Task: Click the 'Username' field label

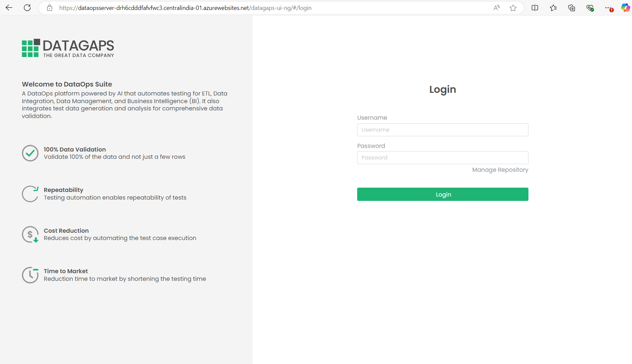Action: [372, 118]
